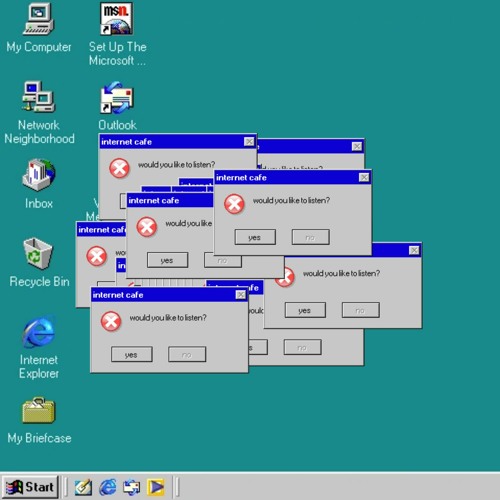Click error icon in the leftmost partially hidden dialog
Viewport: 500px width, 500px height.
97,256
